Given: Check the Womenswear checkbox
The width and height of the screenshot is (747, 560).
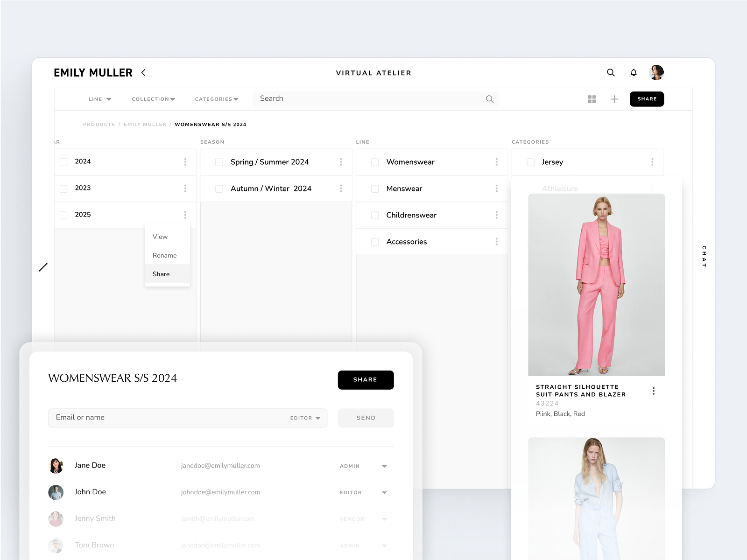Looking at the screenshot, I should (x=375, y=162).
